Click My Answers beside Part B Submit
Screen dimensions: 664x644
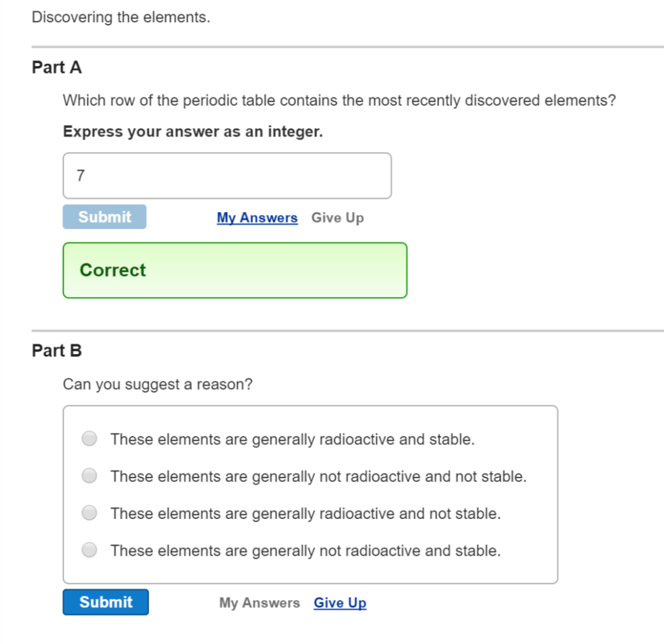[259, 602]
